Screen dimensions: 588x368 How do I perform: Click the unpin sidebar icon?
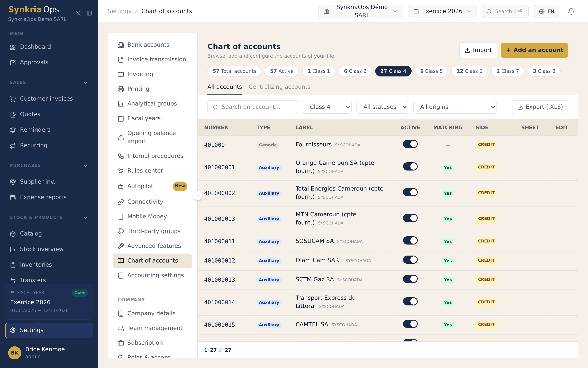pyautogui.click(x=78, y=13)
